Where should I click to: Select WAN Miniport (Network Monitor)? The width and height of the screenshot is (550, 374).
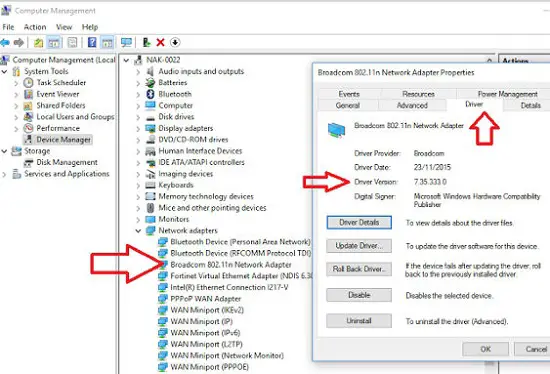[227, 355]
